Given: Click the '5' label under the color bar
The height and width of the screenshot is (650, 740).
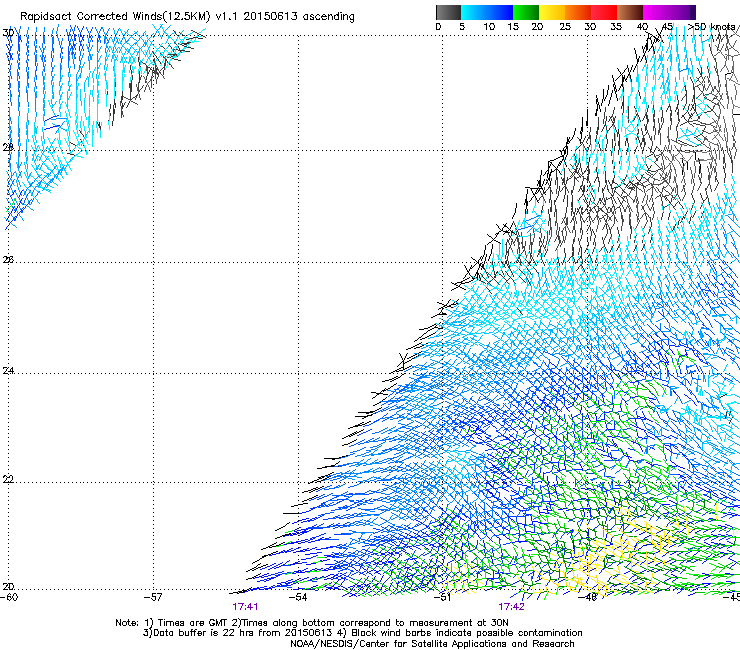Looking at the screenshot, I should (x=462, y=27).
